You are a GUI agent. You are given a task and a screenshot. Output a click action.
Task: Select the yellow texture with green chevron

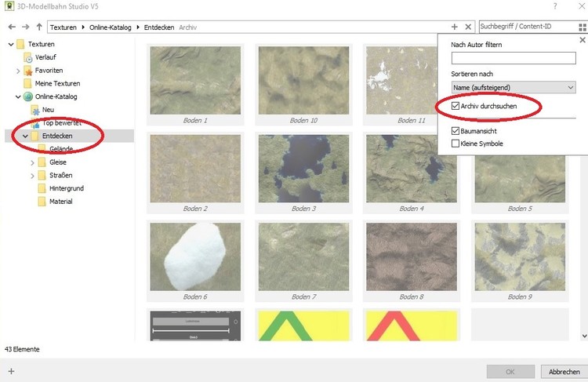(x=303, y=326)
